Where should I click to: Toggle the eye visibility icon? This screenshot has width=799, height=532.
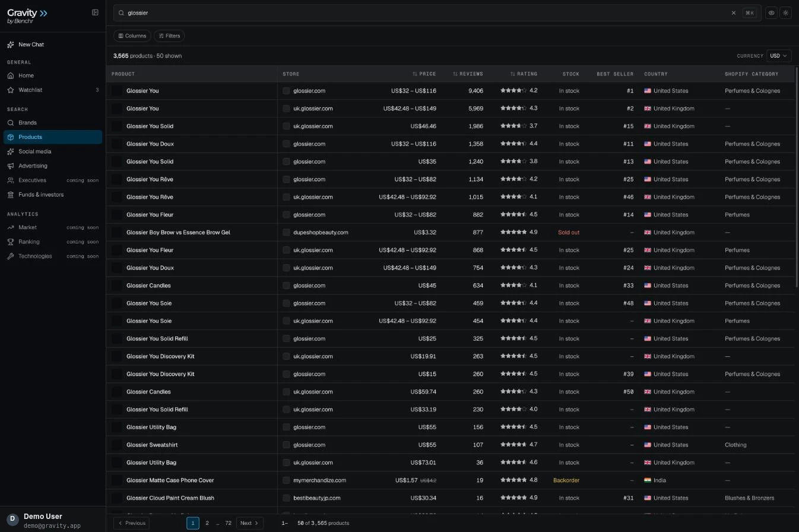(x=771, y=12)
